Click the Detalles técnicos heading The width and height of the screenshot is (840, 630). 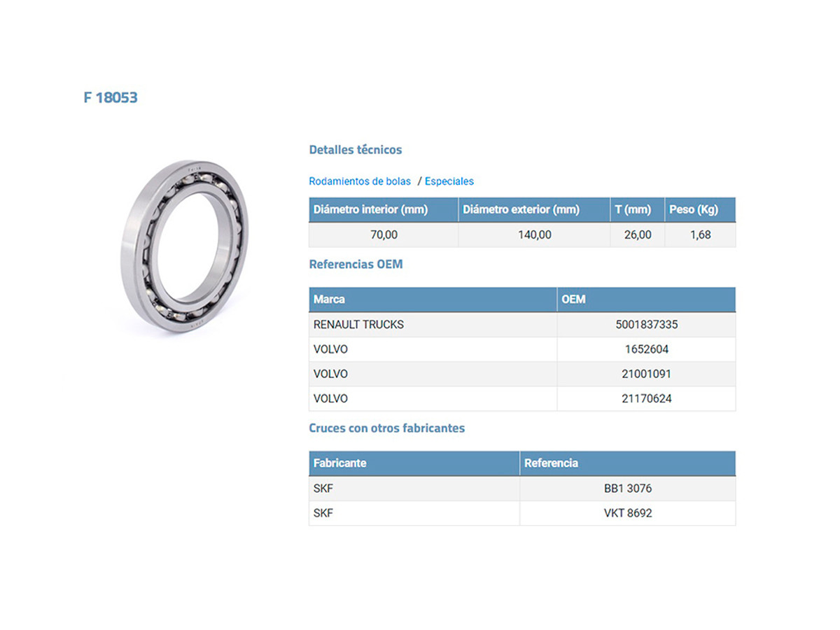(x=356, y=150)
